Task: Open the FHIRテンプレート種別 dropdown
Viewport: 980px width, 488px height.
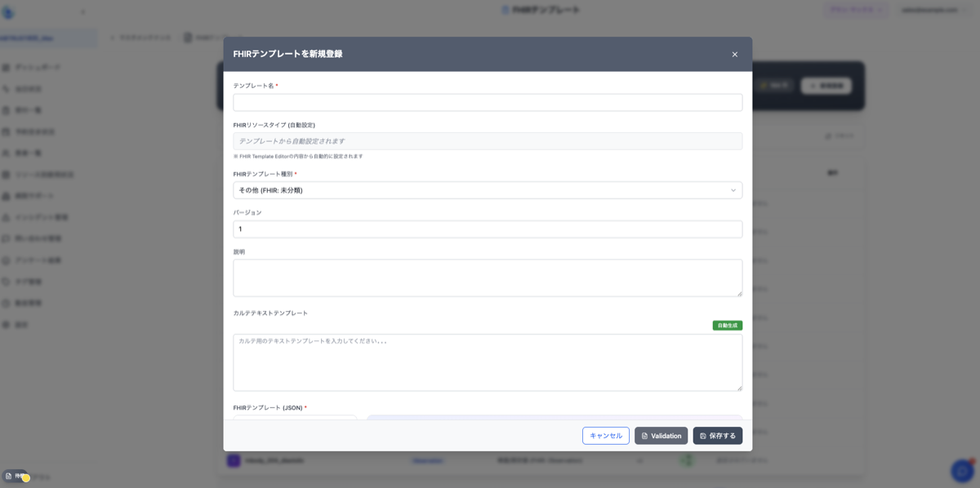Action: pos(488,190)
